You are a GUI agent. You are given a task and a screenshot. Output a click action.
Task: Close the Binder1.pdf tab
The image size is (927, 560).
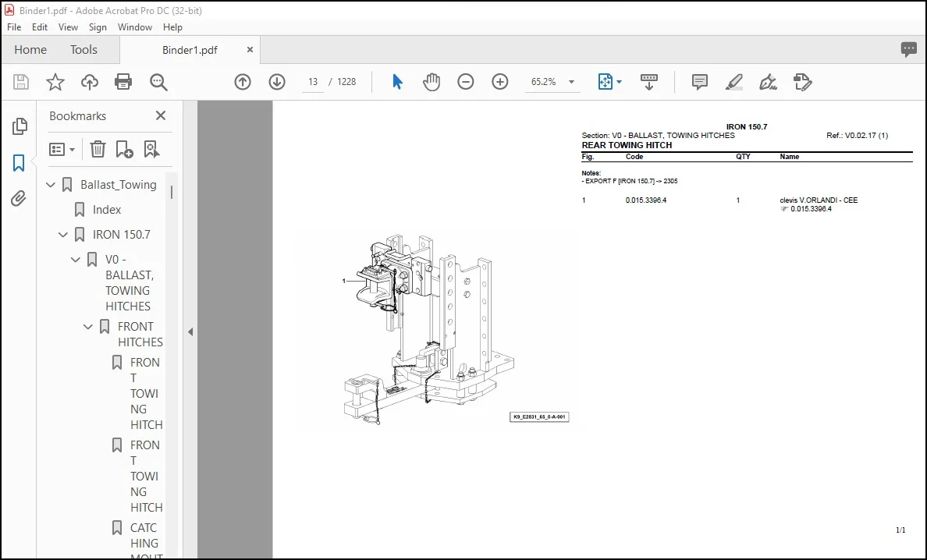pyautogui.click(x=250, y=50)
